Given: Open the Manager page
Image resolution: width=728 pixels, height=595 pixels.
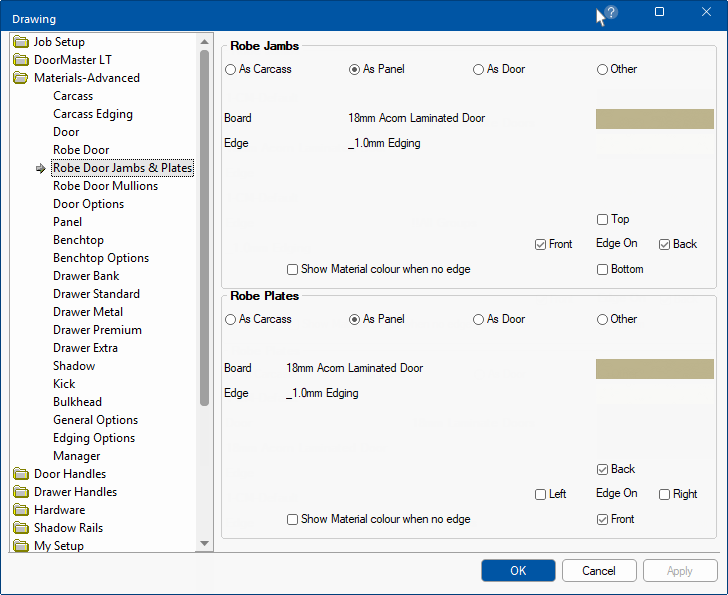Looking at the screenshot, I should (x=77, y=457).
